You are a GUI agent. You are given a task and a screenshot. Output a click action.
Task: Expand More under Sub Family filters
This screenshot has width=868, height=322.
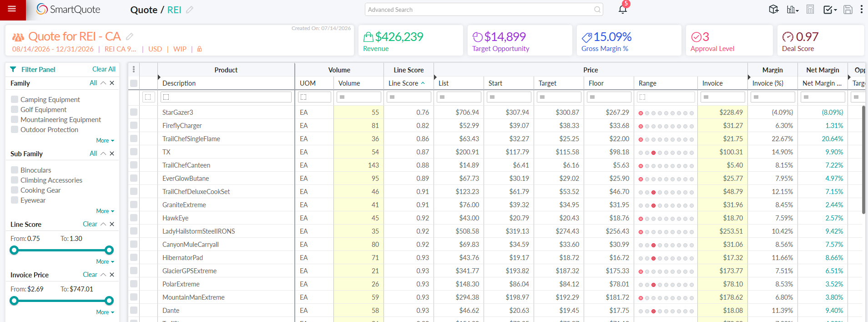(x=105, y=211)
